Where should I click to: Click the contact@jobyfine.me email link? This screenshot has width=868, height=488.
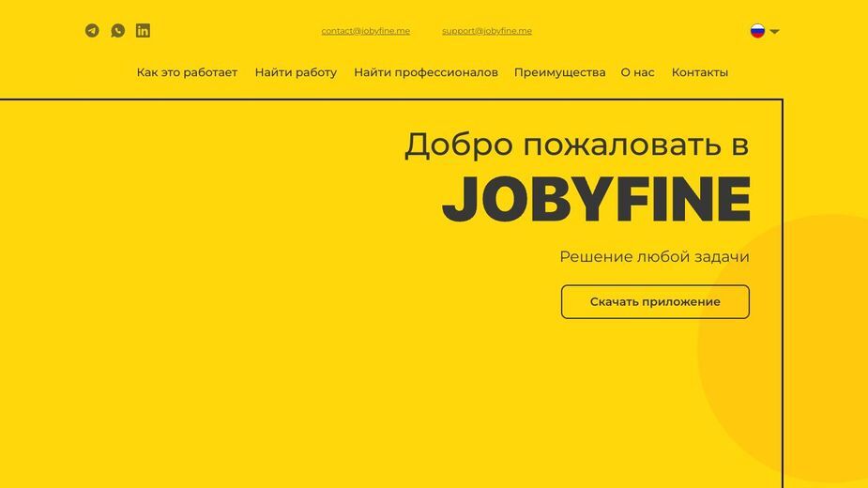point(365,31)
